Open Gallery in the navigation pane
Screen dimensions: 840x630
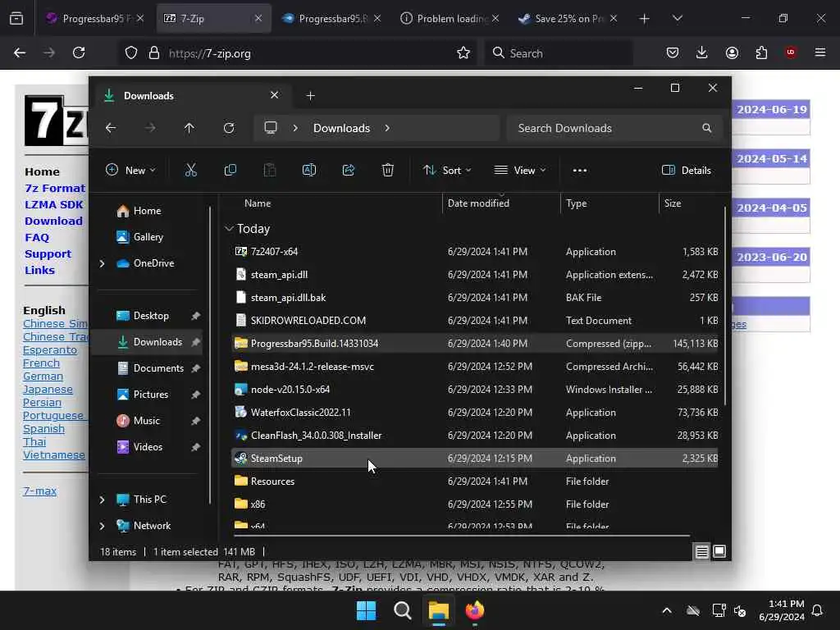point(140,237)
